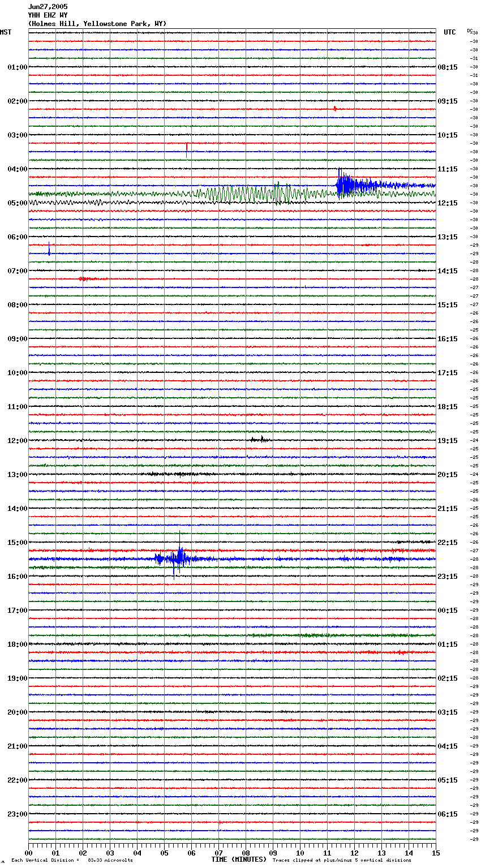Click the 01:15 UTC time label
The width and height of the screenshot is (481, 868).
(x=448, y=644)
